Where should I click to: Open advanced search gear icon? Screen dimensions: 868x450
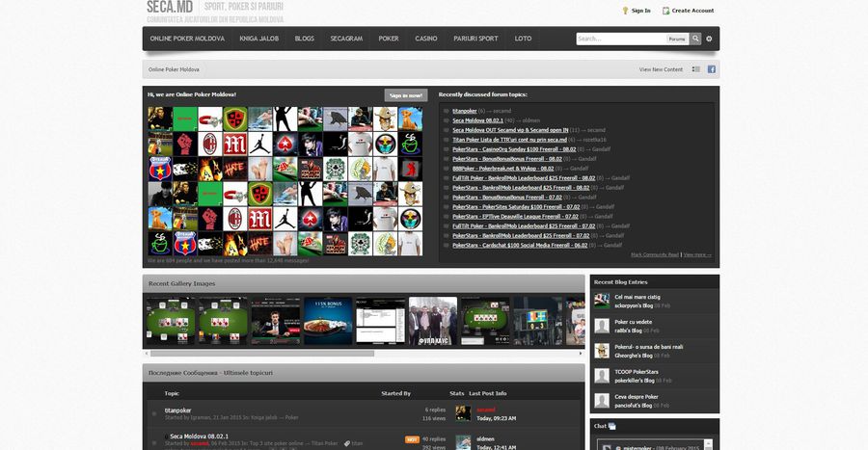(x=709, y=39)
